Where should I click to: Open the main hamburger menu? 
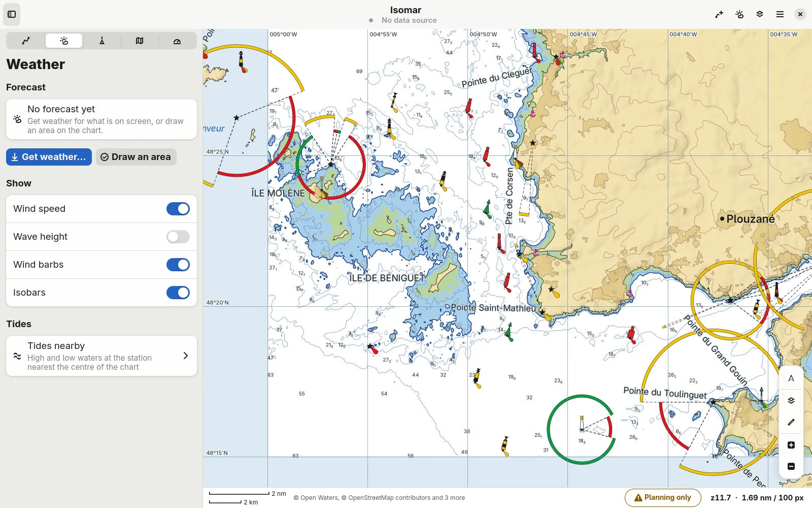(x=780, y=14)
